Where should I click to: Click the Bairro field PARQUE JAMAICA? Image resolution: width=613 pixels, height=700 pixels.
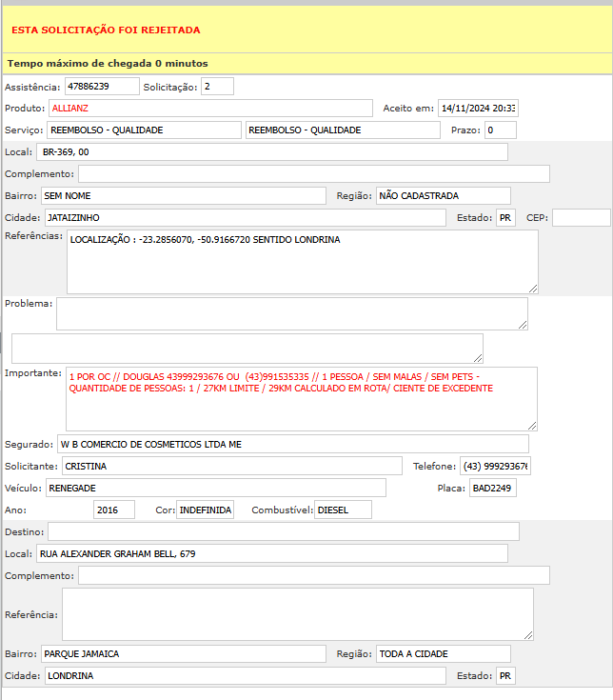click(x=183, y=654)
